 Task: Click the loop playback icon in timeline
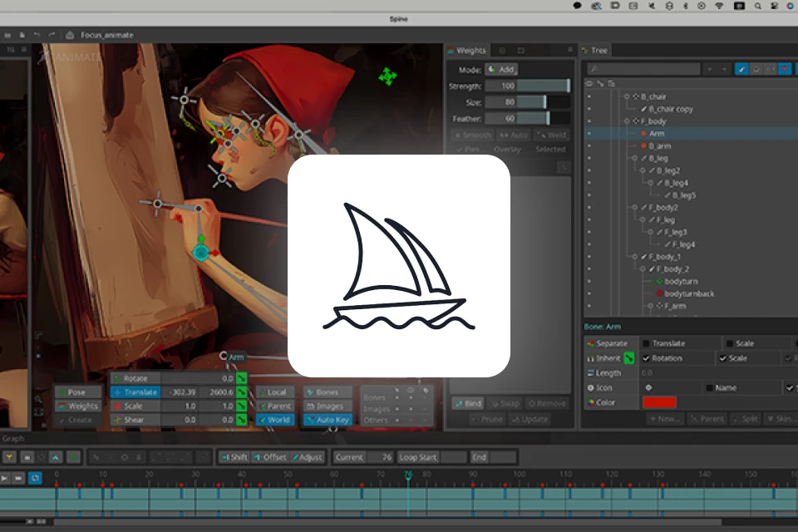(x=35, y=478)
